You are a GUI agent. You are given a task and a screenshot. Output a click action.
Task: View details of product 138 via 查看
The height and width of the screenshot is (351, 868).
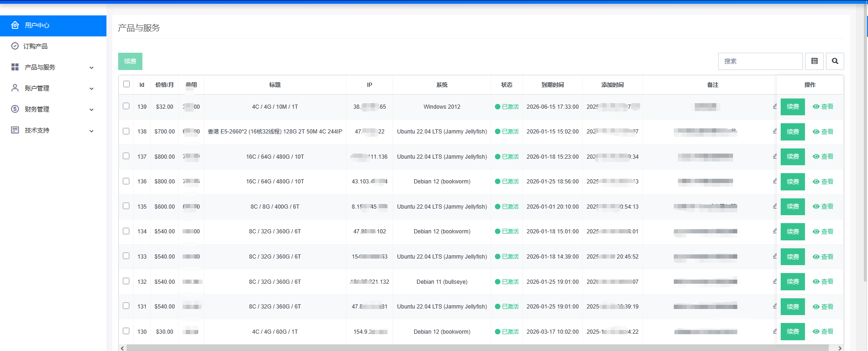point(823,132)
